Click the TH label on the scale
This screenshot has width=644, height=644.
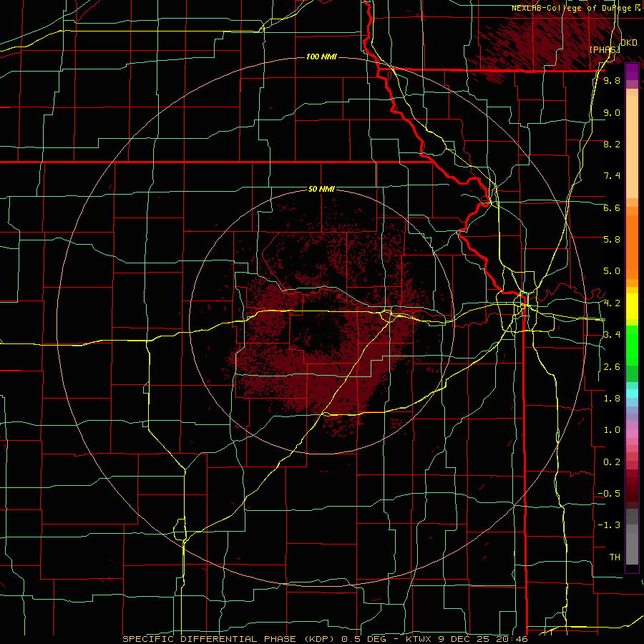(x=615, y=557)
